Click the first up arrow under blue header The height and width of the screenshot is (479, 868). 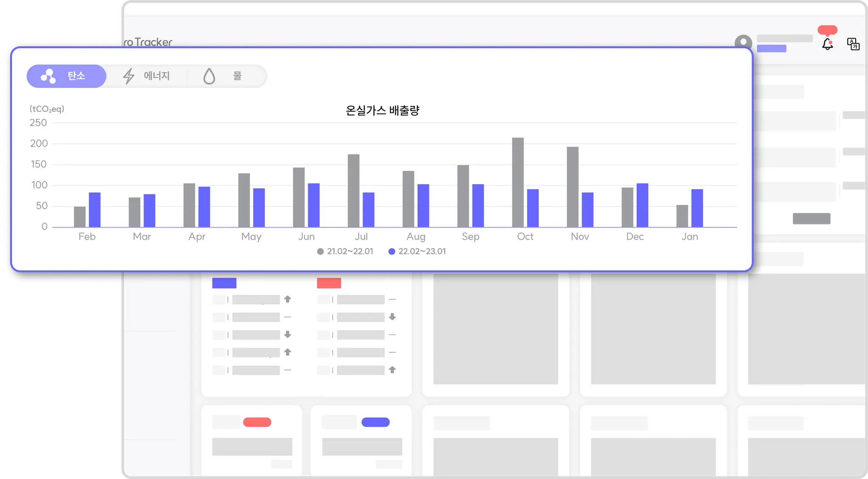[288, 299]
